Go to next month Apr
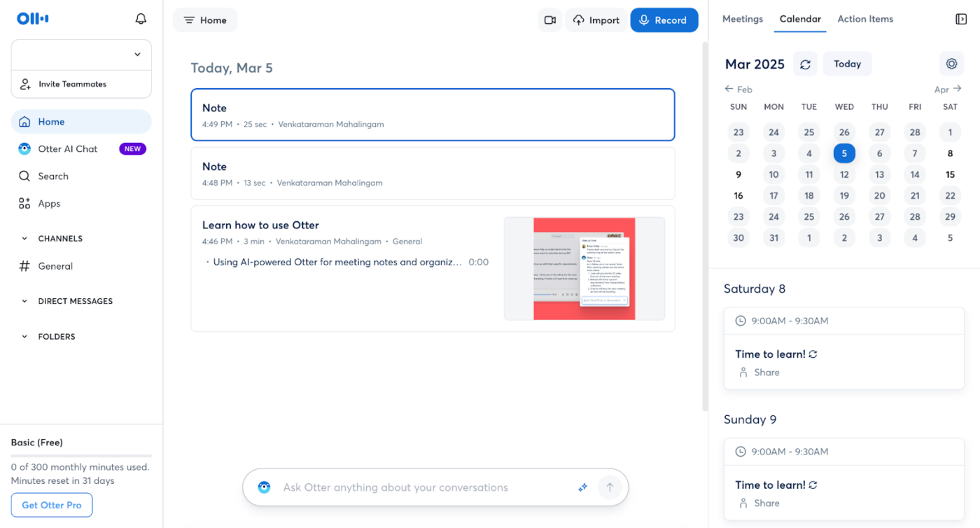 [x=948, y=89]
